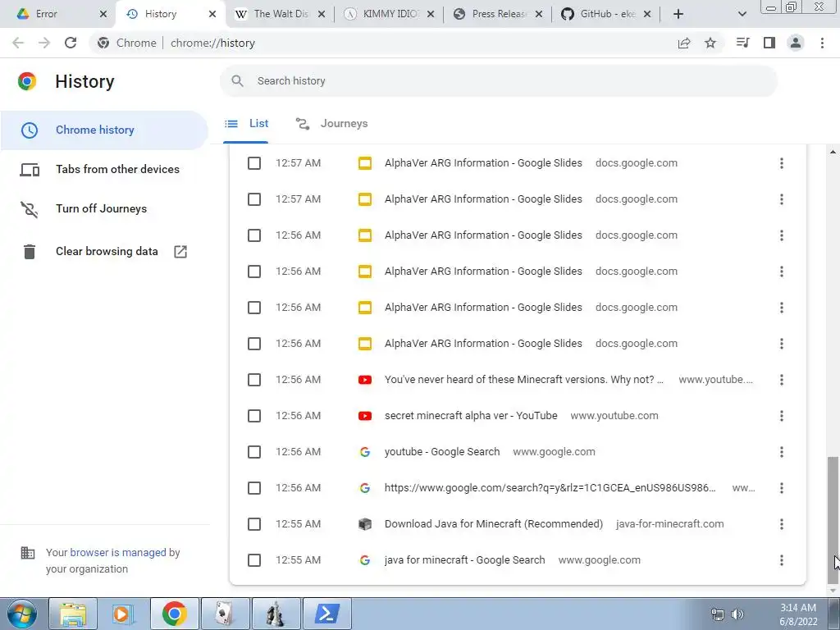Open actions menu for 'You've never heard of these Minecraft versions'
The width and height of the screenshot is (840, 630).
782,380
